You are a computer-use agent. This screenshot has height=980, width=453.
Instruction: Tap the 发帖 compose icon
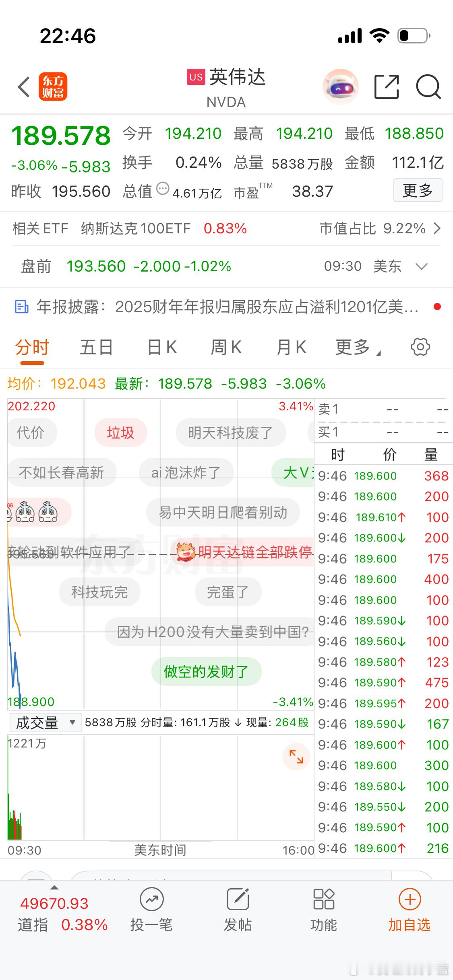click(238, 899)
